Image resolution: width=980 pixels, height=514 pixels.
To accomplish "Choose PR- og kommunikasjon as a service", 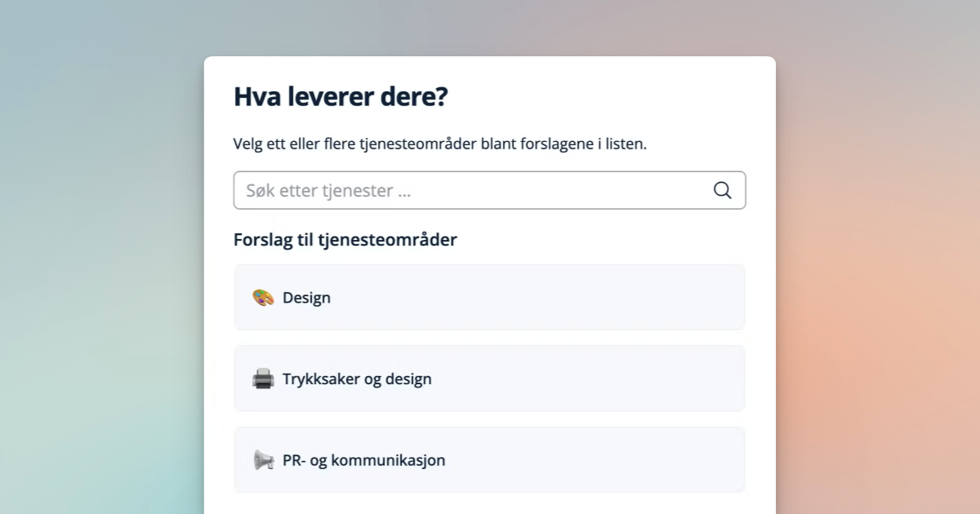I will (489, 459).
